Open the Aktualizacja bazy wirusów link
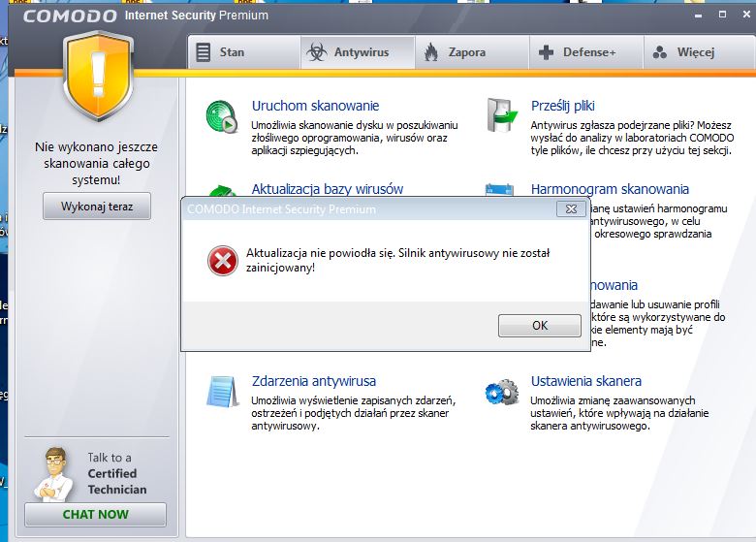The width and height of the screenshot is (756, 542). coord(327,189)
